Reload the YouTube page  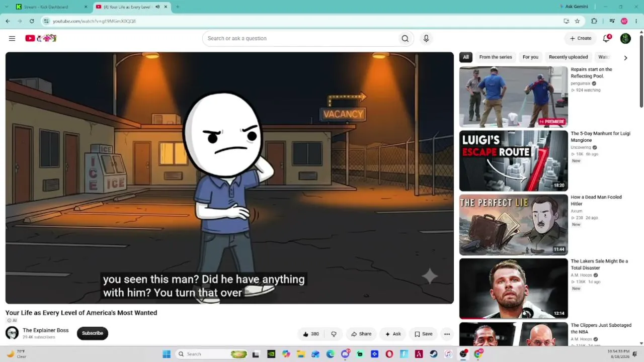pyautogui.click(x=32, y=21)
